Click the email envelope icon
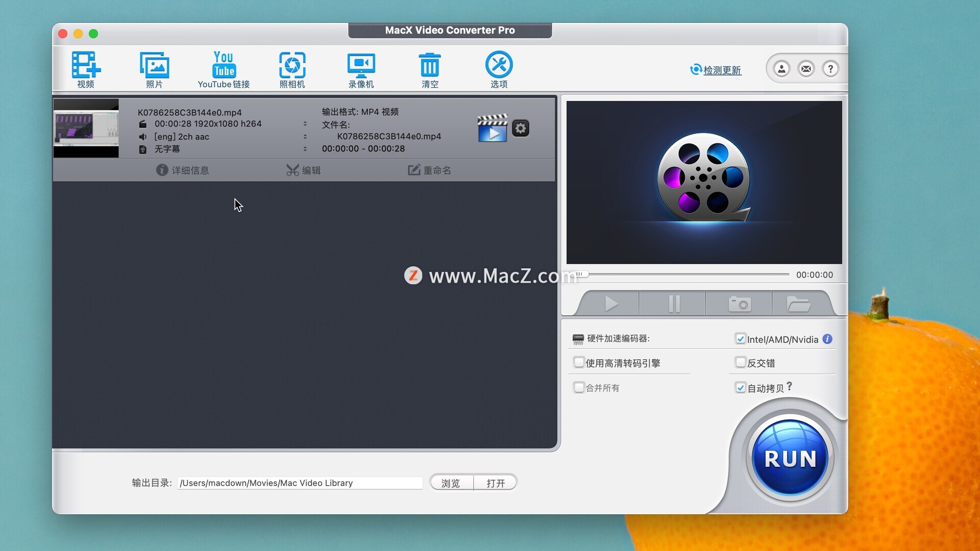980x551 pixels. click(x=806, y=69)
